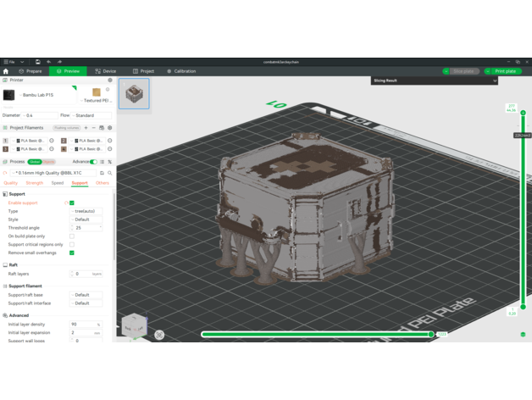Open the home screen via house icon
Screen dimensions: 532x400
click(x=6, y=71)
